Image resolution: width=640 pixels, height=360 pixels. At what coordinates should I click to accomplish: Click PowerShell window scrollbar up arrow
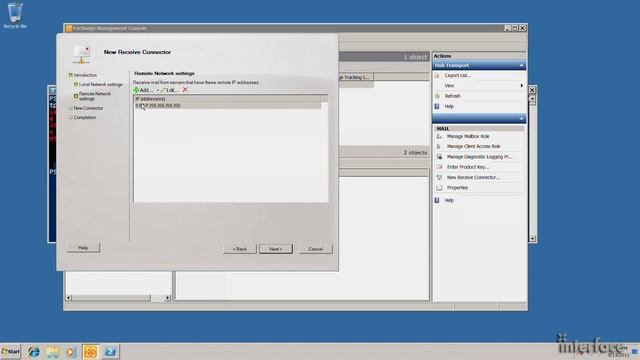[532, 99]
